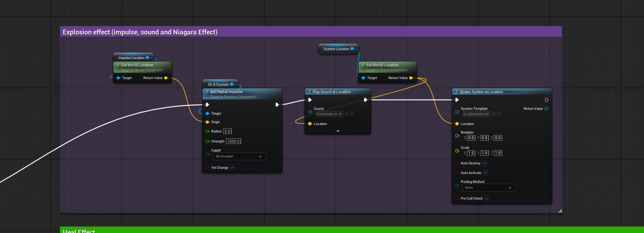Screen dimensions: 644x233
Task: Expand Play Sound at Location advanced pins
Action: pyautogui.click(x=338, y=131)
